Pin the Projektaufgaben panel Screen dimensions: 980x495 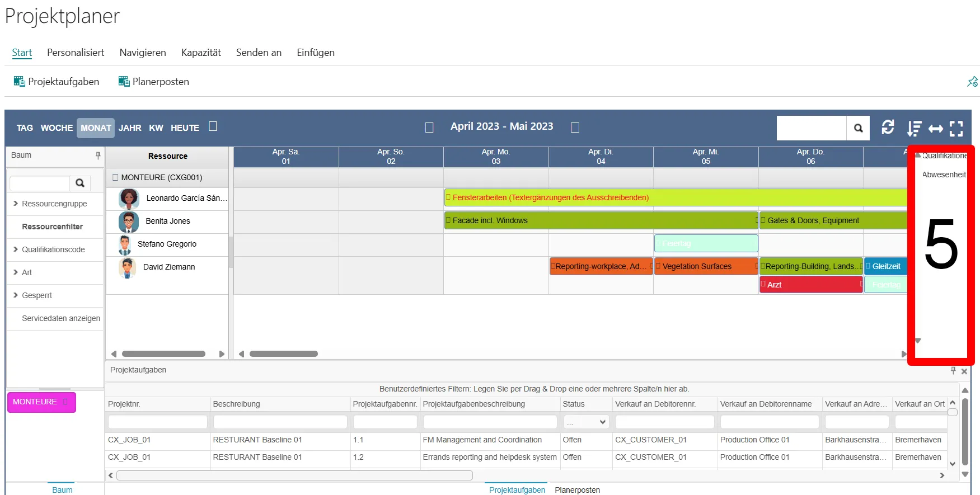(953, 370)
